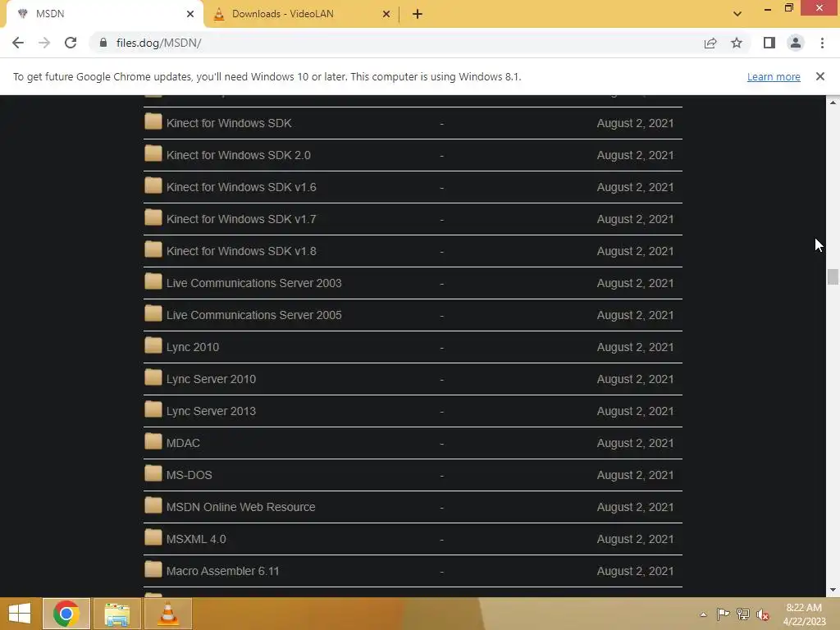
Task: Open network tray icon
Action: tap(743, 614)
